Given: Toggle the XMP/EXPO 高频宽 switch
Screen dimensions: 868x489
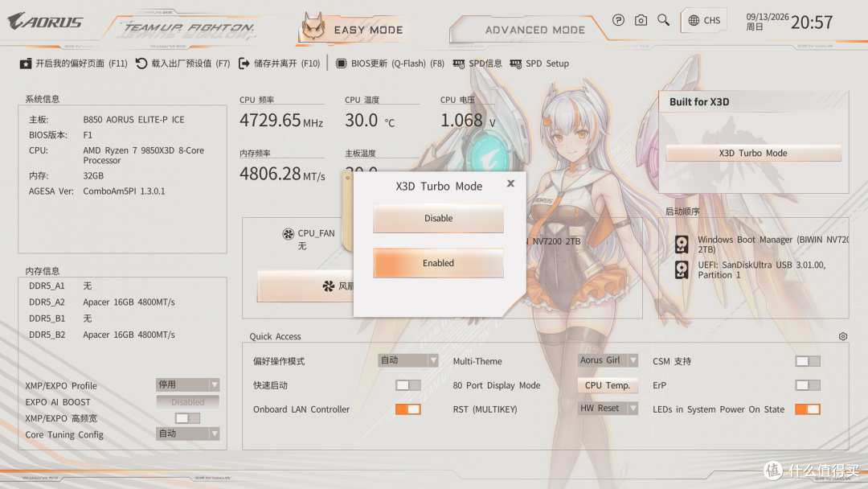Looking at the screenshot, I should click(x=187, y=418).
